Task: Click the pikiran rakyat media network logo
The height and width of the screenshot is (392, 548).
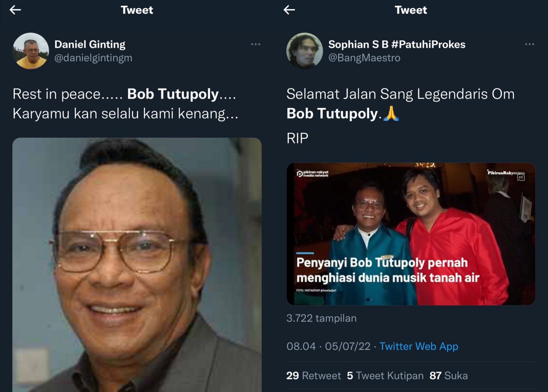Action: click(x=313, y=174)
